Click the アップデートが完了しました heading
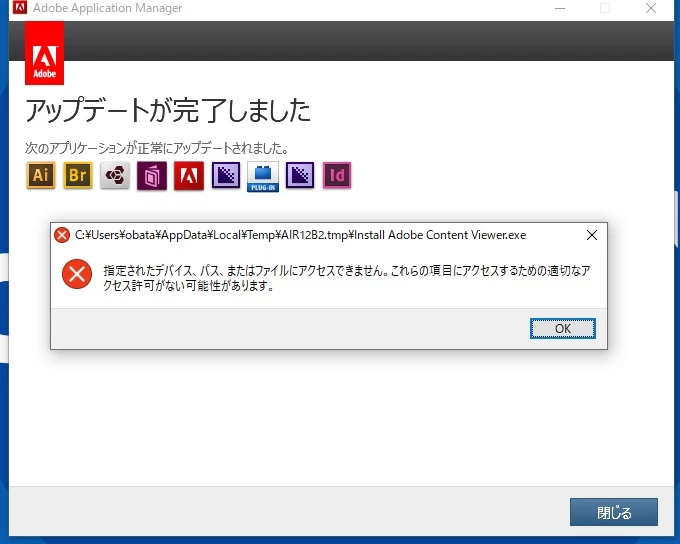Image resolution: width=680 pixels, height=544 pixels. pos(168,110)
